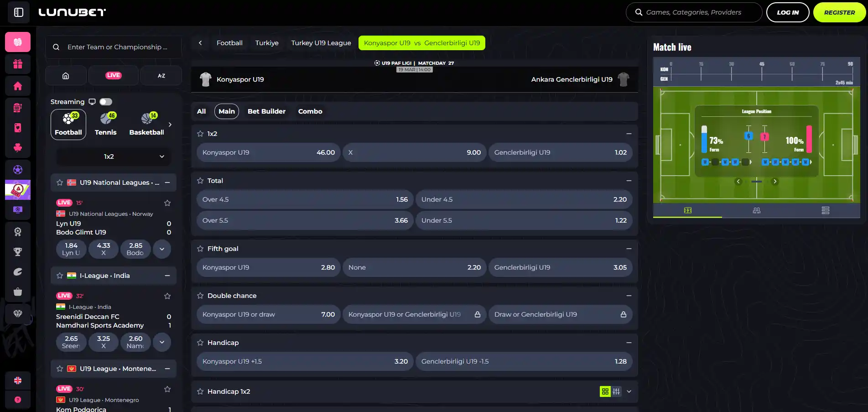868x412 pixels.
Task: Click the sportsbook home house button
Action: coord(66,76)
